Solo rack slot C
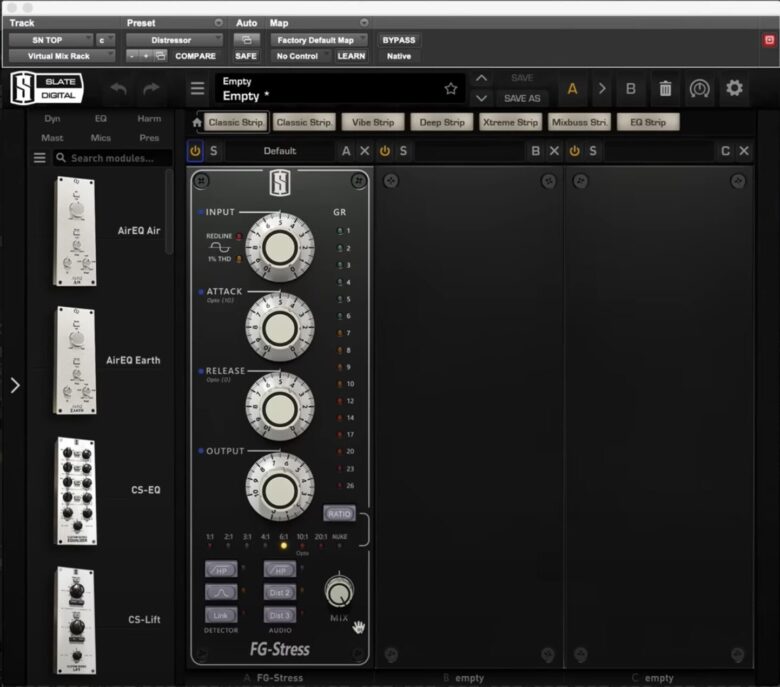This screenshot has height=687, width=780. (593, 151)
